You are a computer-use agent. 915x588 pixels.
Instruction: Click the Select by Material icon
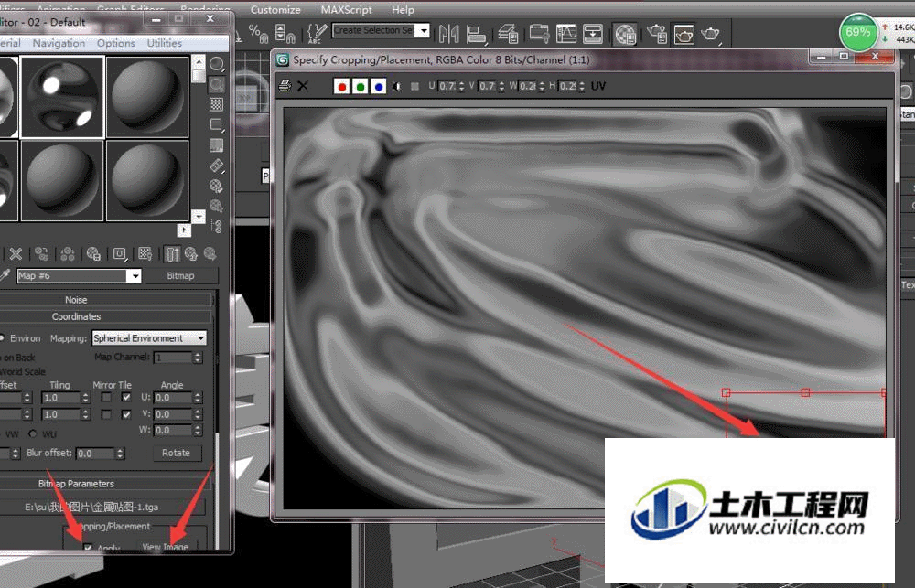pos(217,206)
